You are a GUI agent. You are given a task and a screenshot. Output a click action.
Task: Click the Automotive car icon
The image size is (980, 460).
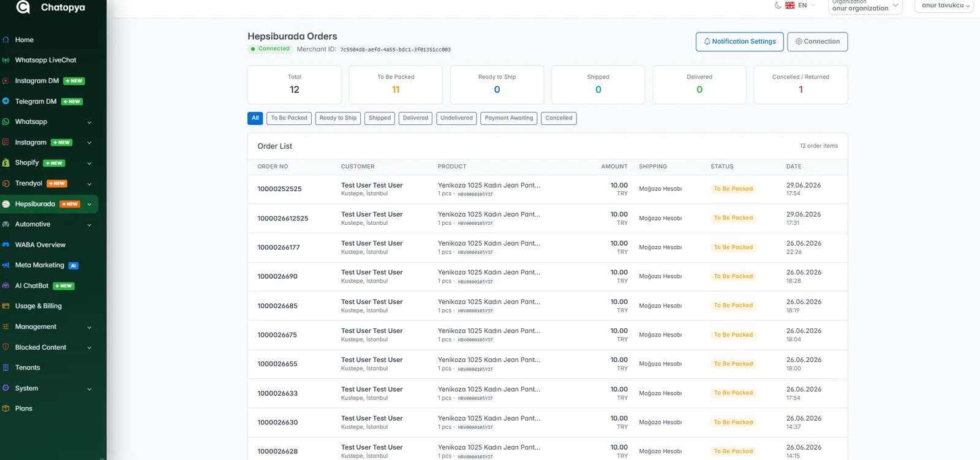[6, 224]
